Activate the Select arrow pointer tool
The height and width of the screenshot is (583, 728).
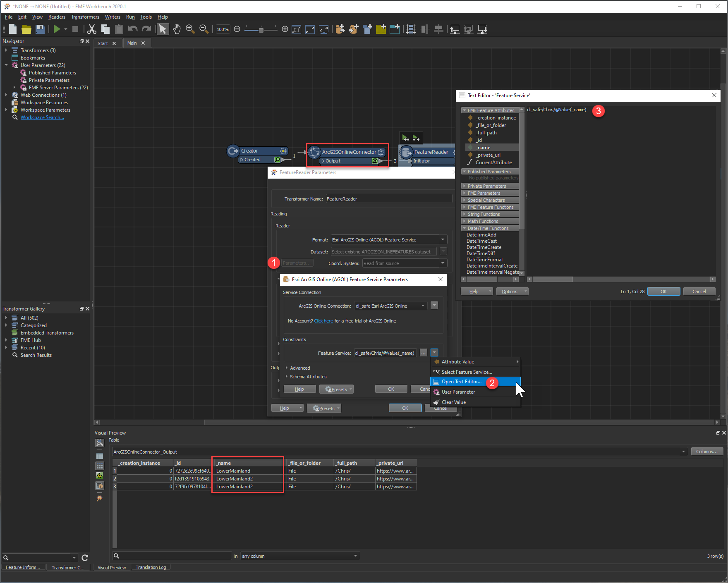(163, 29)
